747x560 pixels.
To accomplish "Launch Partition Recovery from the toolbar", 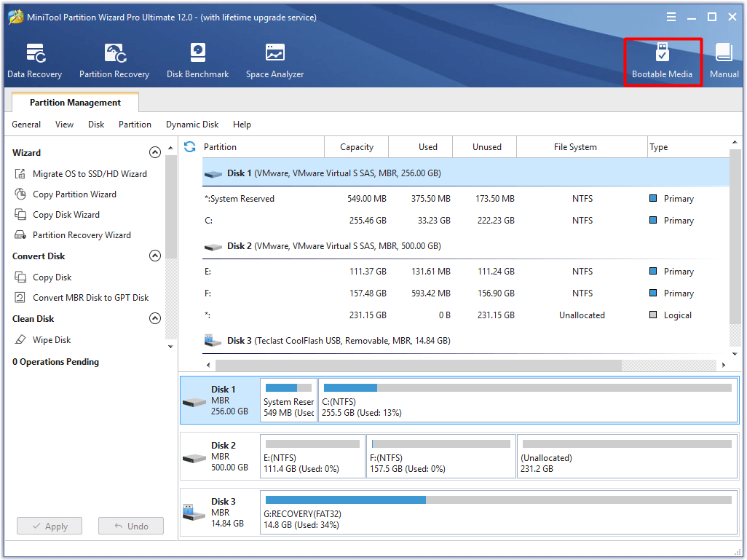I will pyautogui.click(x=114, y=61).
